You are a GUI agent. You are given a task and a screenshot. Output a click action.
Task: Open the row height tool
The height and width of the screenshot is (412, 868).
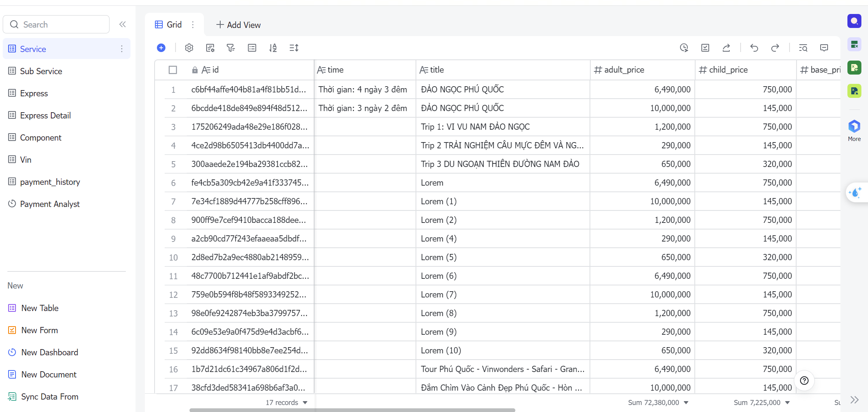pos(294,48)
